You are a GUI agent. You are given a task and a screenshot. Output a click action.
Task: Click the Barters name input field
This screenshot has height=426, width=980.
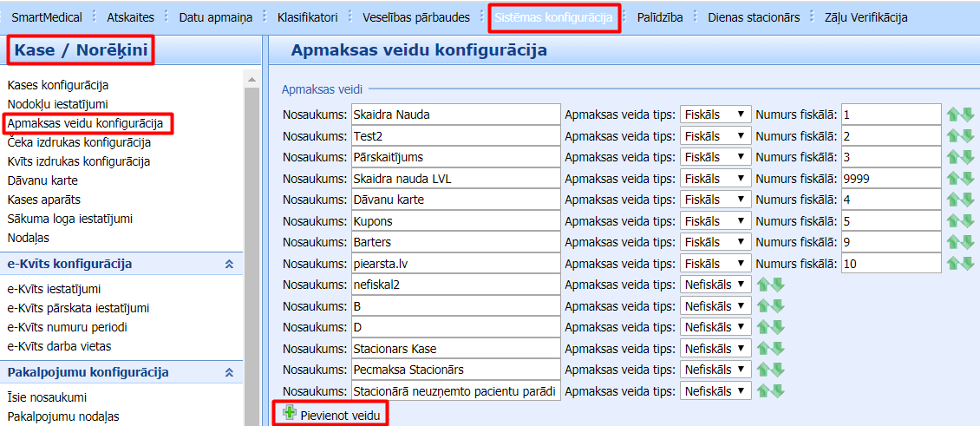(455, 242)
